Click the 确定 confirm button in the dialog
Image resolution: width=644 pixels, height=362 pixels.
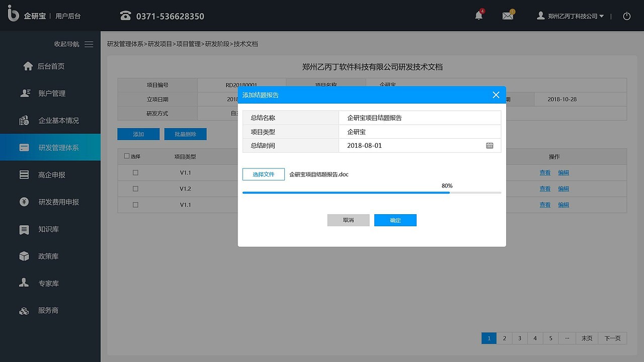pyautogui.click(x=395, y=220)
